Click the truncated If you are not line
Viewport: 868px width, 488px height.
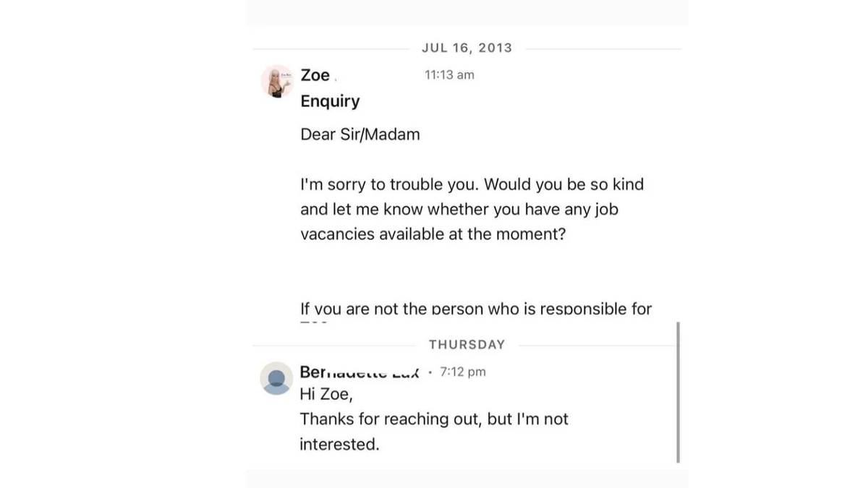point(475,309)
